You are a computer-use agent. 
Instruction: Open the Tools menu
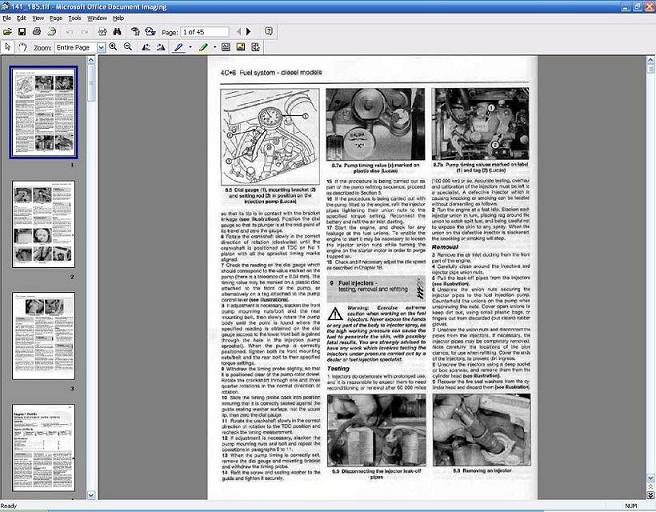(74, 18)
